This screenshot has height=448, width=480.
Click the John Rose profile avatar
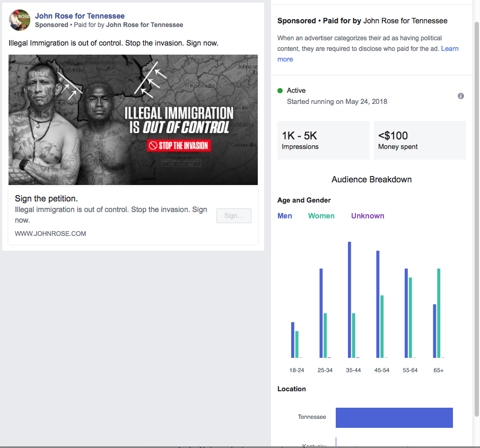[20, 20]
